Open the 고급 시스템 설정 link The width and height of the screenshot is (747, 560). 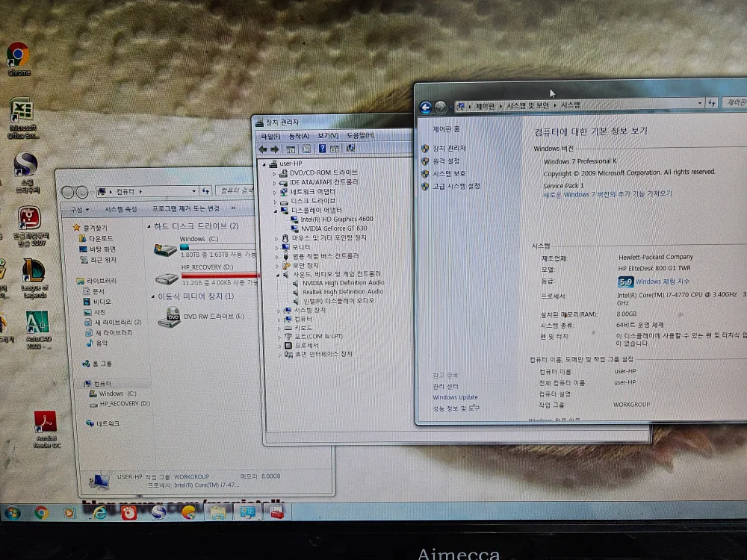pos(456,186)
